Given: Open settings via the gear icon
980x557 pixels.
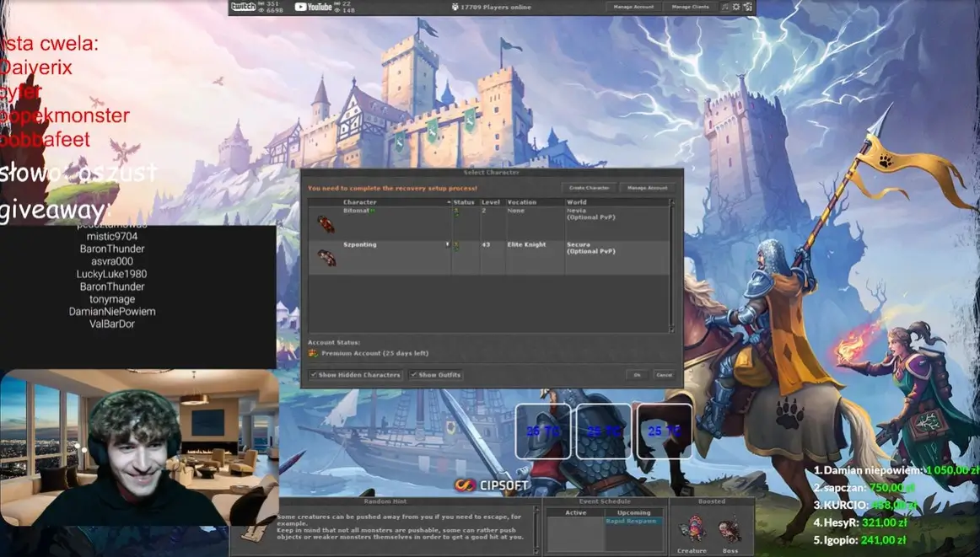Looking at the screenshot, I should pos(736,7).
